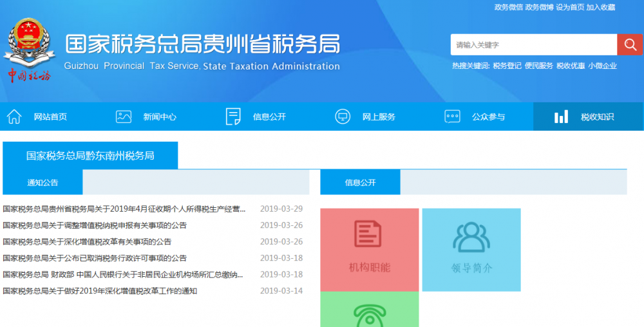The image size is (644, 327).
Task: Click 领导简介 tile label
Action: [471, 268]
